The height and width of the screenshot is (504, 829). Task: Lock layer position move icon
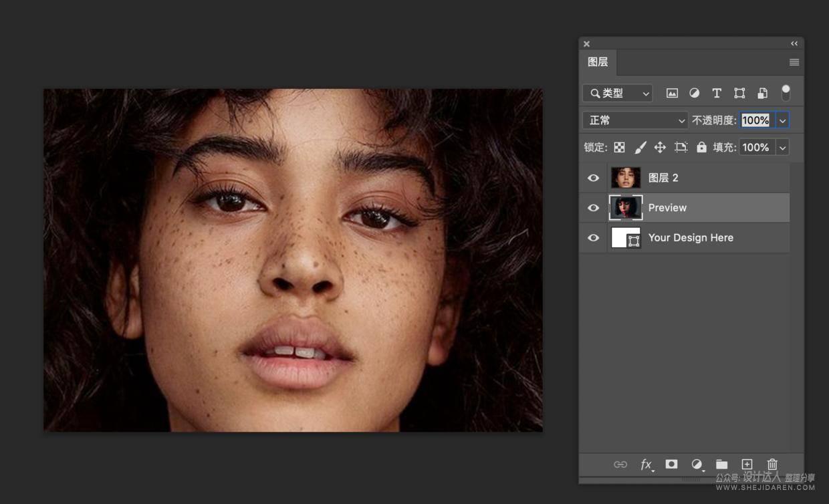(660, 147)
